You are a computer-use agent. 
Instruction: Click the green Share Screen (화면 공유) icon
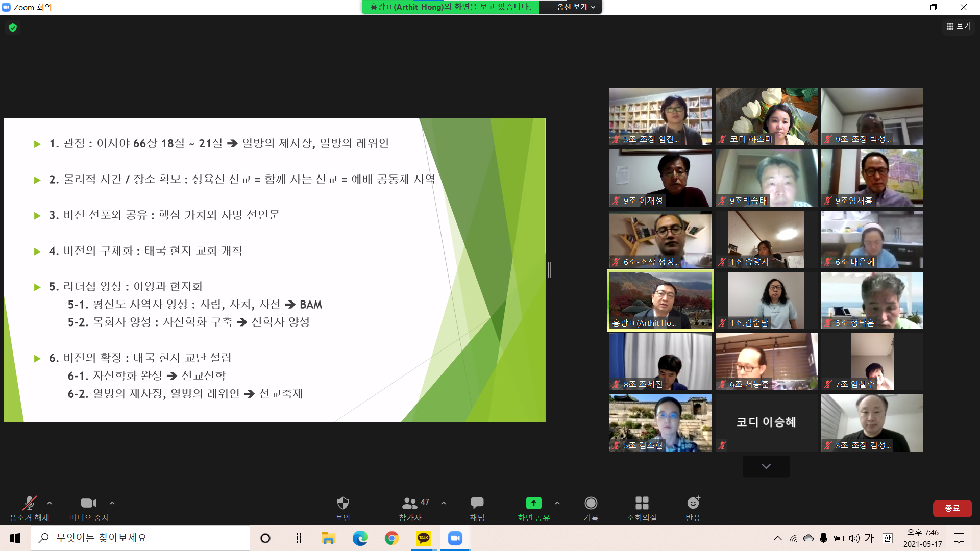point(533,504)
